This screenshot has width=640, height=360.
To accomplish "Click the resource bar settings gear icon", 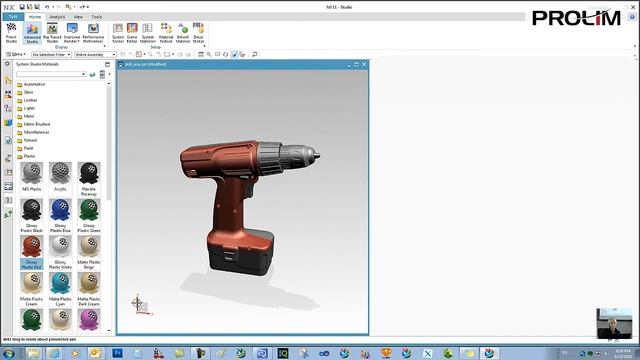I will pos(7,64).
